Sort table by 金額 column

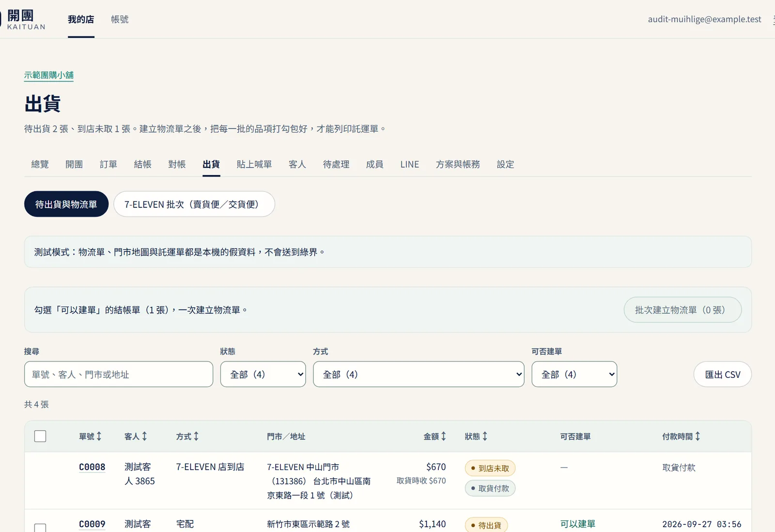click(434, 437)
